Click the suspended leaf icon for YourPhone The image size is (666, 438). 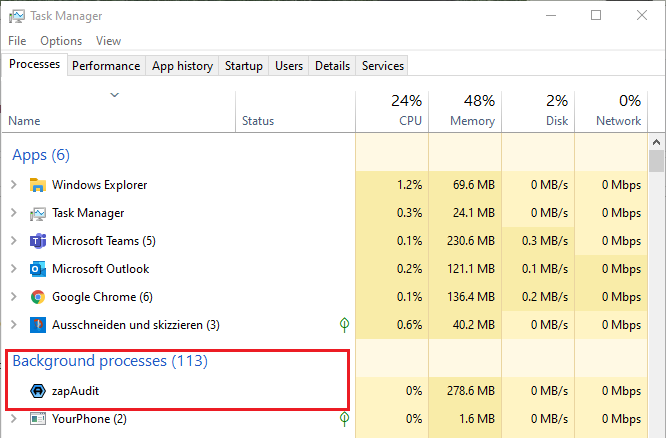pos(344,419)
